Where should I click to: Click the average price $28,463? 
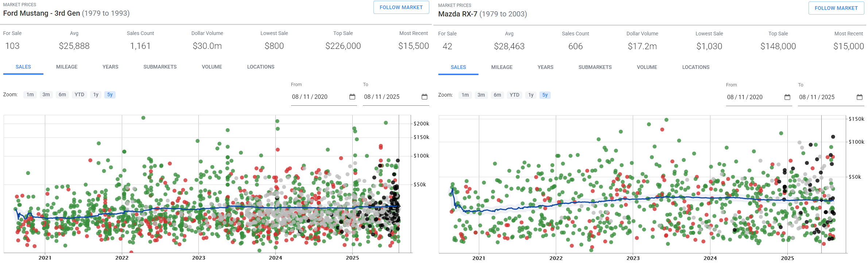pyautogui.click(x=509, y=46)
